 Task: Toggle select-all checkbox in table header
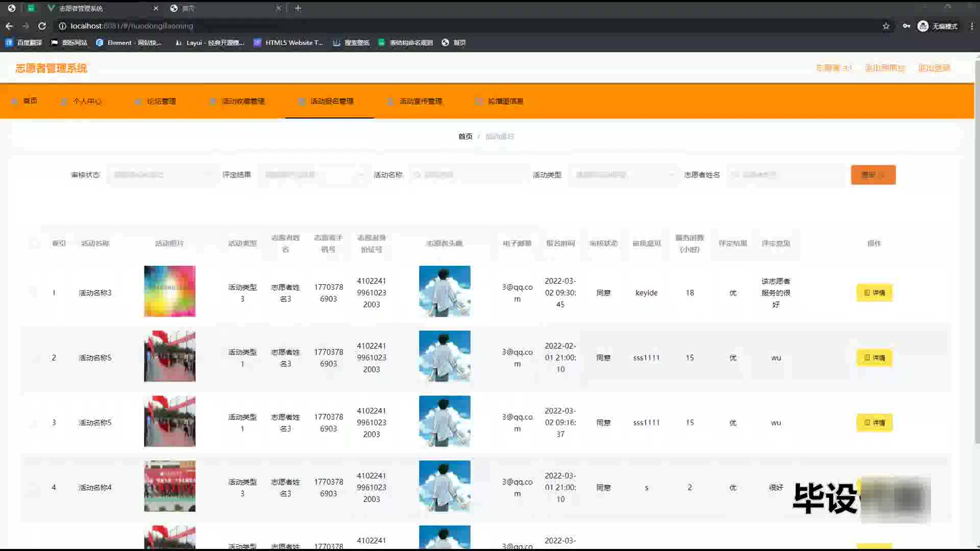click(x=34, y=243)
